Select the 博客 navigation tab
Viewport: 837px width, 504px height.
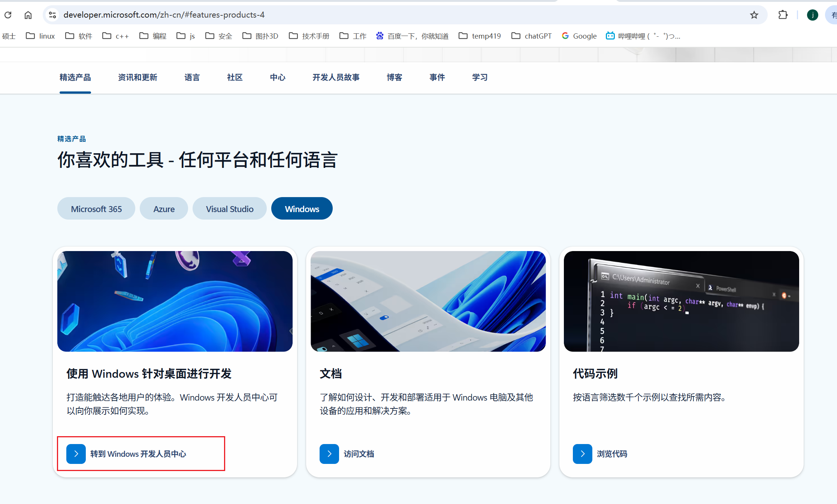(x=395, y=78)
